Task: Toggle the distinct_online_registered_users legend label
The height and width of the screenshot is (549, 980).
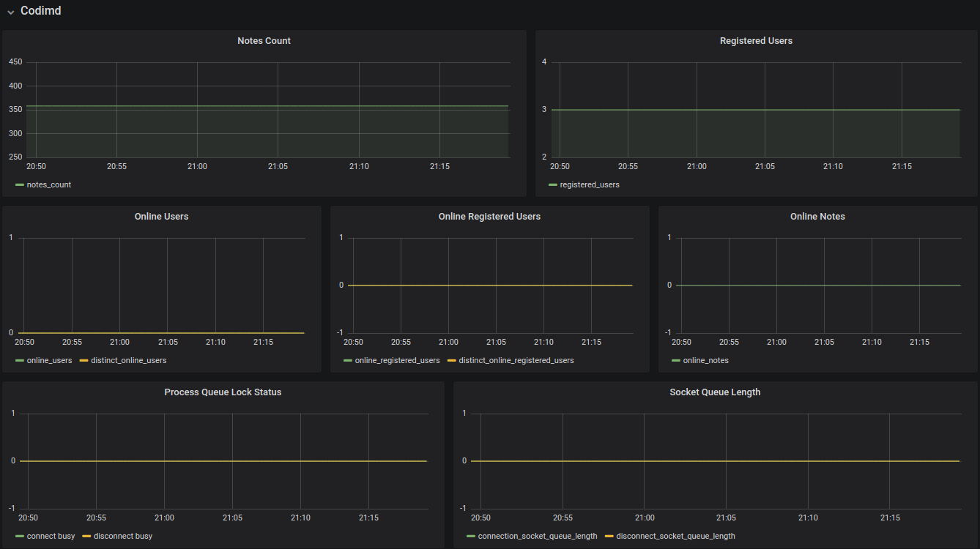Action: coord(516,361)
